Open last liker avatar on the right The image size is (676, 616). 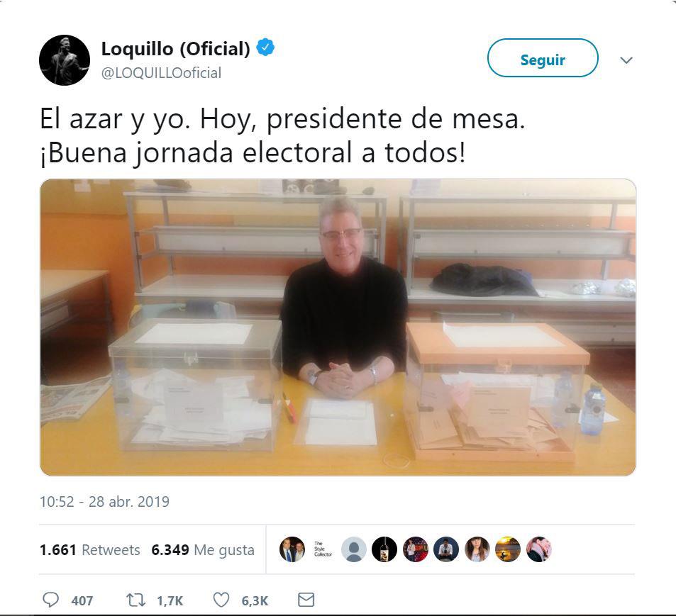539,549
